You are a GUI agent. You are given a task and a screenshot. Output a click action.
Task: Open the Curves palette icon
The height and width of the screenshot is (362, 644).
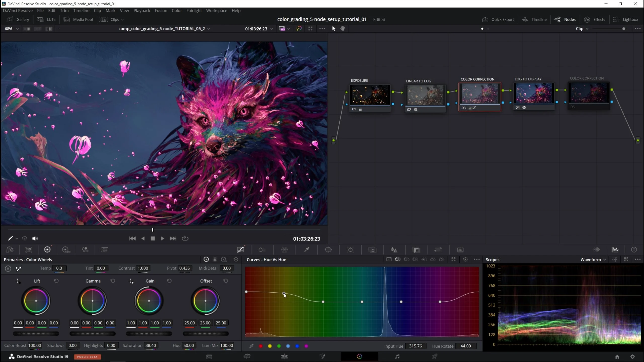pyautogui.click(x=240, y=250)
